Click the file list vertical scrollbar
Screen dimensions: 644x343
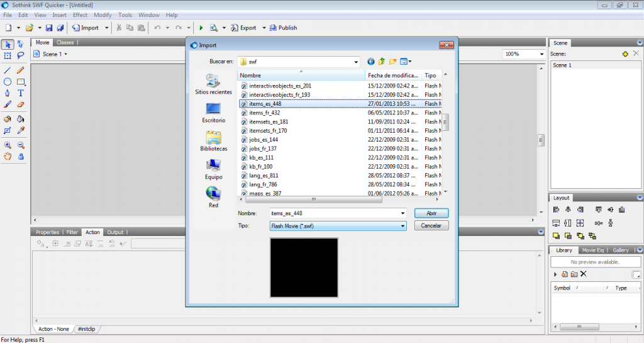pos(445,122)
